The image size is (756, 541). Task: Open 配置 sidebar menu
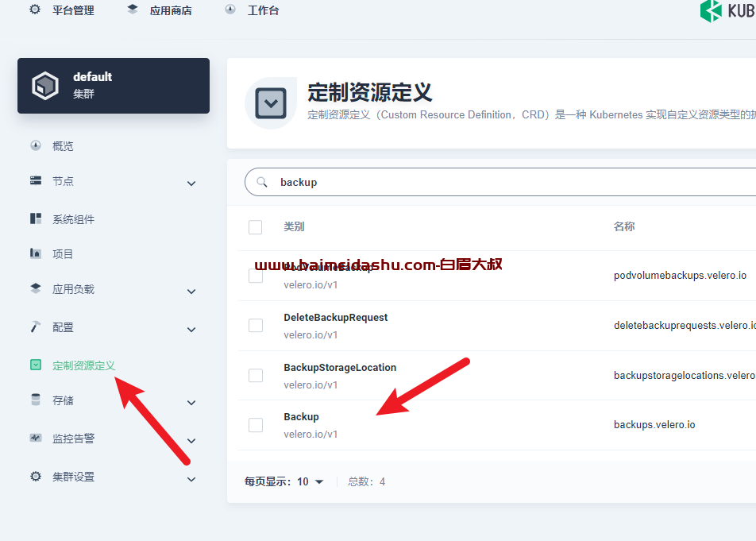coord(63,327)
